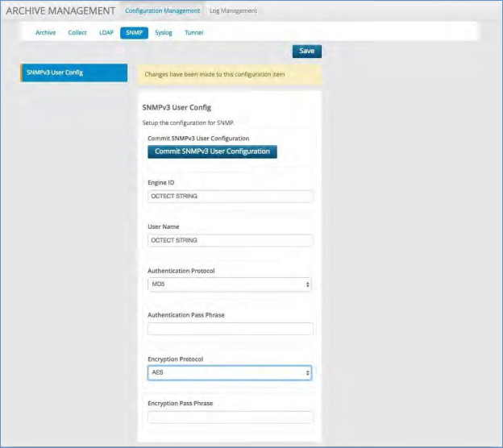Image resolution: width=503 pixels, height=448 pixels.
Task: Select the Archive sub-tab
Action: pos(46,33)
